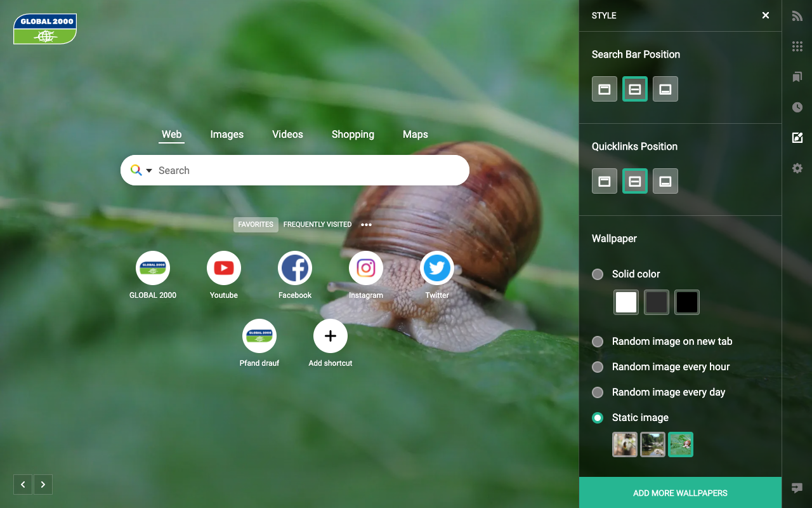Choose the first static wallpaper thumbnail

click(x=625, y=444)
